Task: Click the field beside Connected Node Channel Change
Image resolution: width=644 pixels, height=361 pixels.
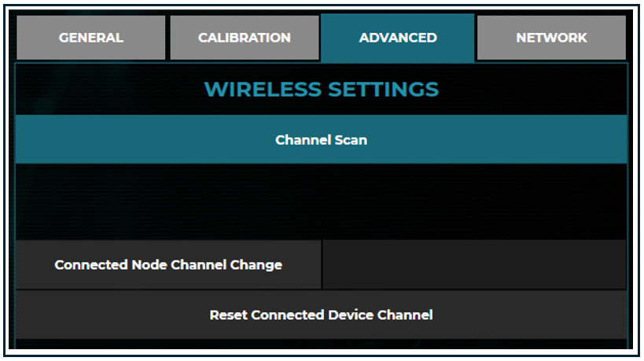Action: [x=474, y=265]
